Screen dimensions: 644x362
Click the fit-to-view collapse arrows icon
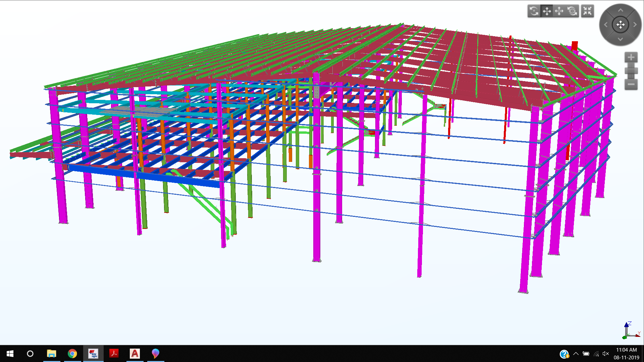(x=587, y=11)
